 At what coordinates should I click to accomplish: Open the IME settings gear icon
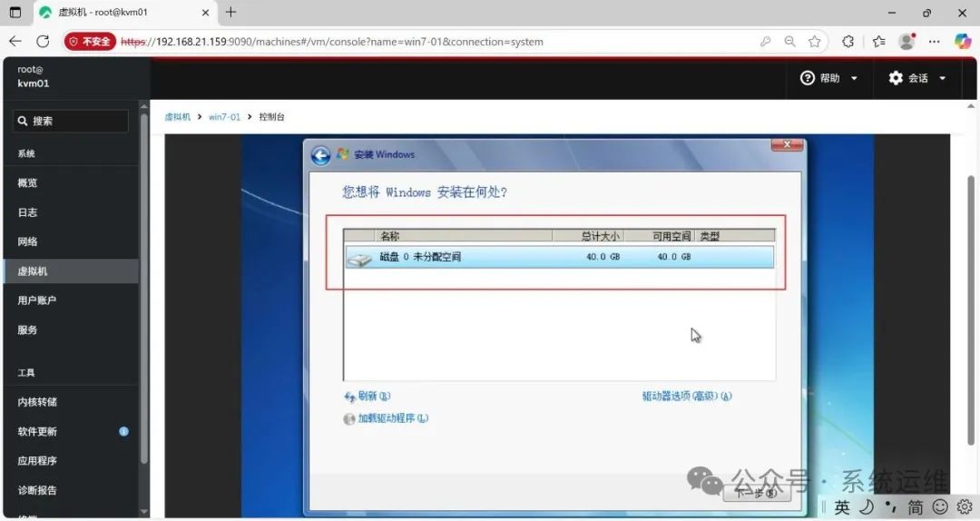click(x=965, y=506)
